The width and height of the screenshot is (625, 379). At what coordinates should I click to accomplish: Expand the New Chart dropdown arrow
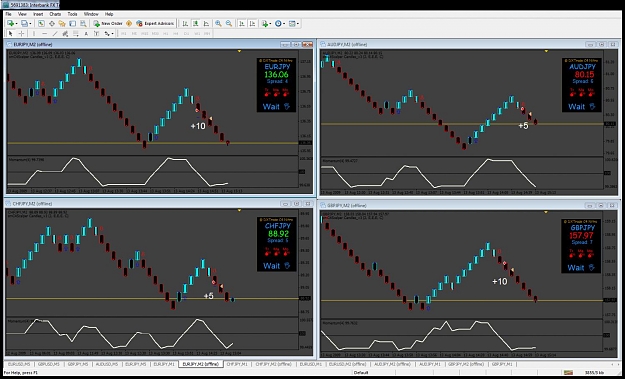tap(16, 24)
